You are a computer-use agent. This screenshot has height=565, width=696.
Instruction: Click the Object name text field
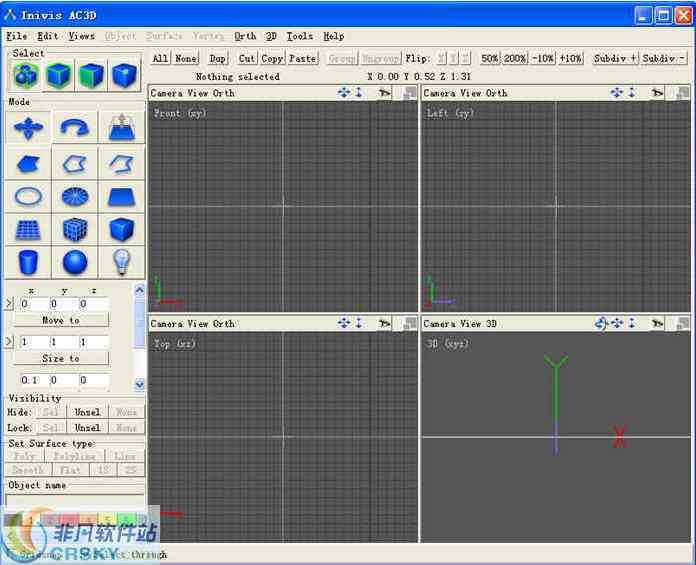75,499
